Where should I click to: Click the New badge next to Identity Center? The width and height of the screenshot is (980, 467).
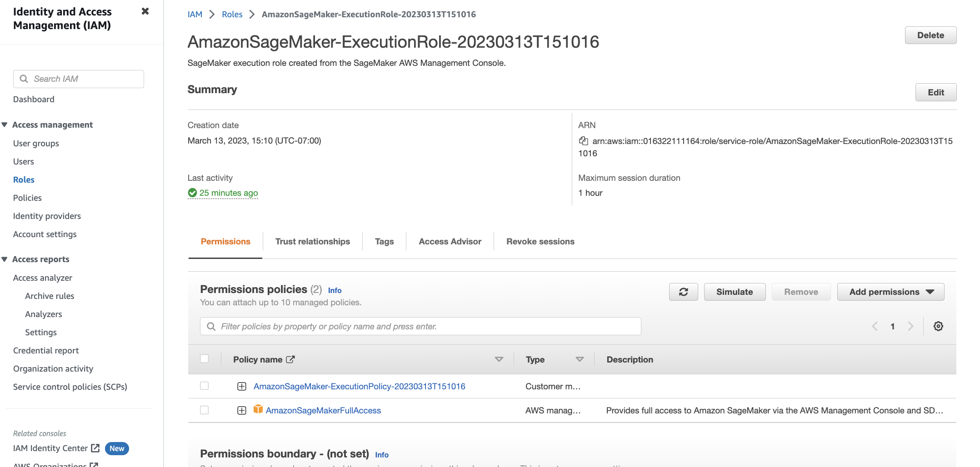[117, 448]
